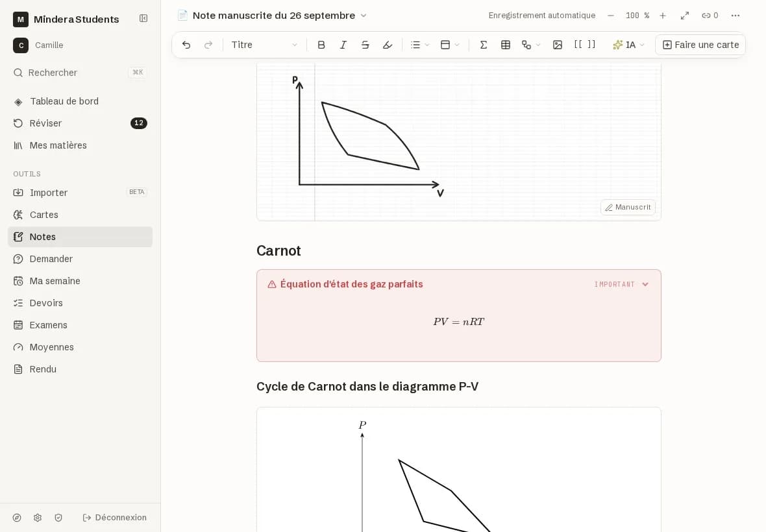Toggle strikethrough formatting
The height and width of the screenshot is (532, 766).
click(x=365, y=45)
